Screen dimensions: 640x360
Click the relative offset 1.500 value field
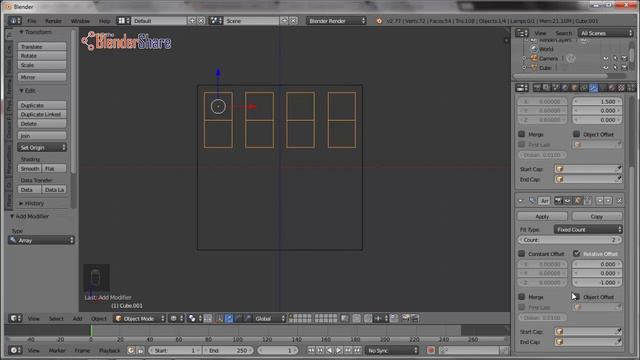click(x=597, y=101)
